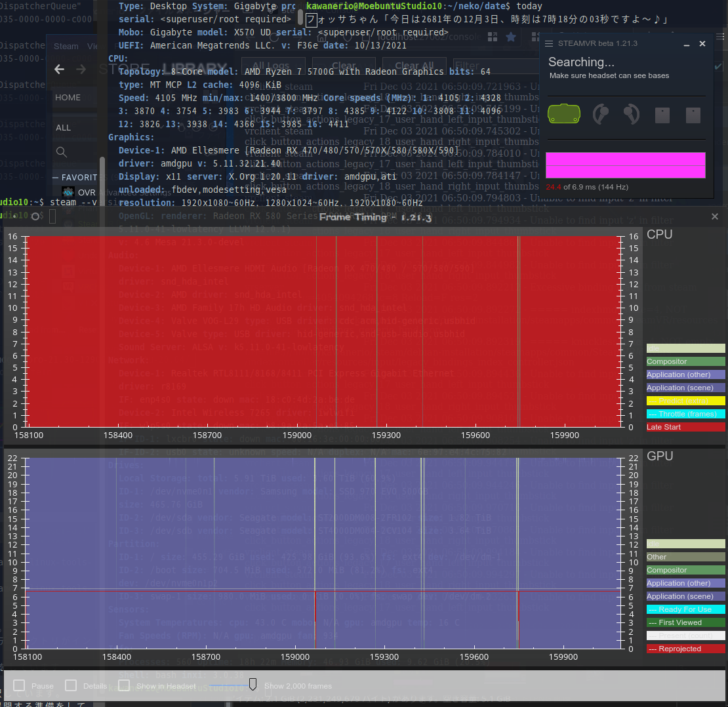Select the right controller icon in SteamVR
This screenshot has height=707, width=728.
[631, 114]
